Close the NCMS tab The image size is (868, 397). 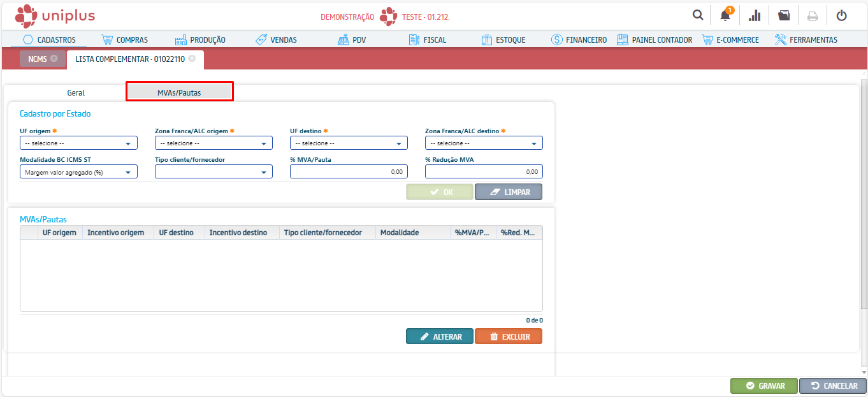click(54, 59)
